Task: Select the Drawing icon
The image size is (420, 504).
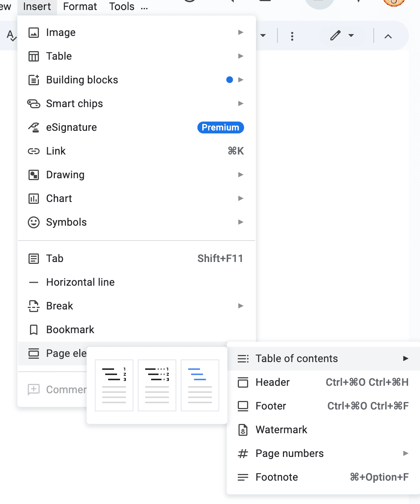Action: (x=34, y=175)
